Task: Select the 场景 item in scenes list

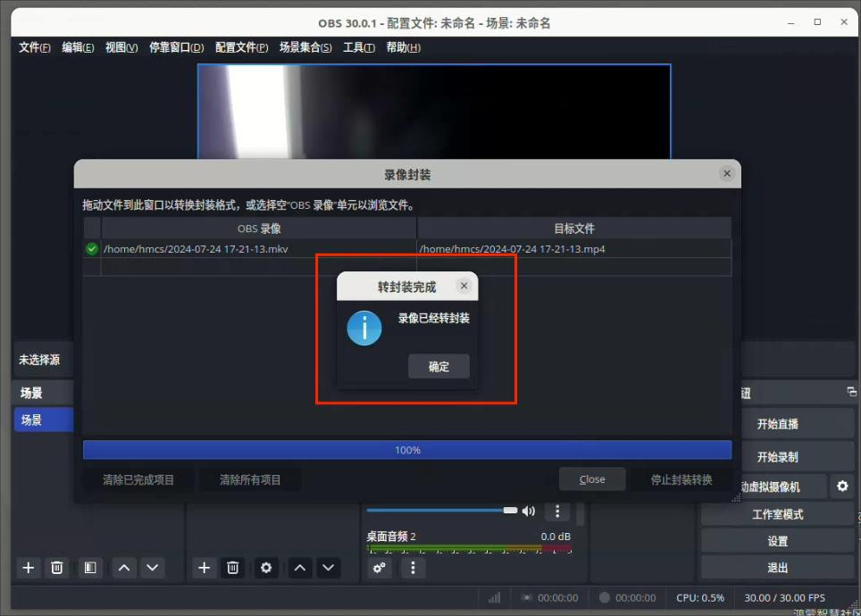Action: (44, 420)
